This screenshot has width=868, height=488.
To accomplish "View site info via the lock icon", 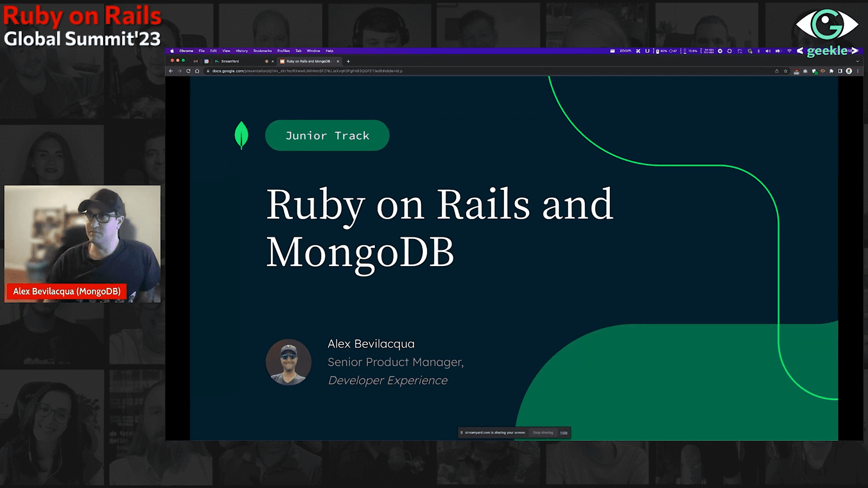I will (x=208, y=71).
